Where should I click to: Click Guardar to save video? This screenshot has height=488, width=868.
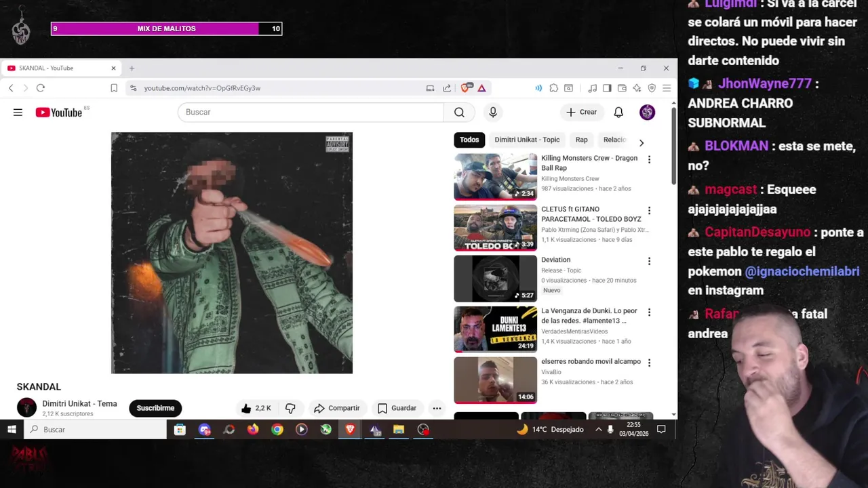coord(397,408)
